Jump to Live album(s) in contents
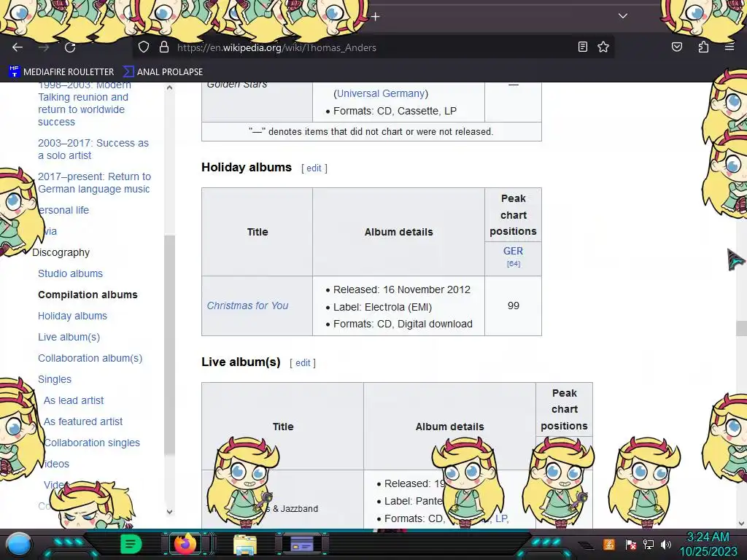 point(69,337)
